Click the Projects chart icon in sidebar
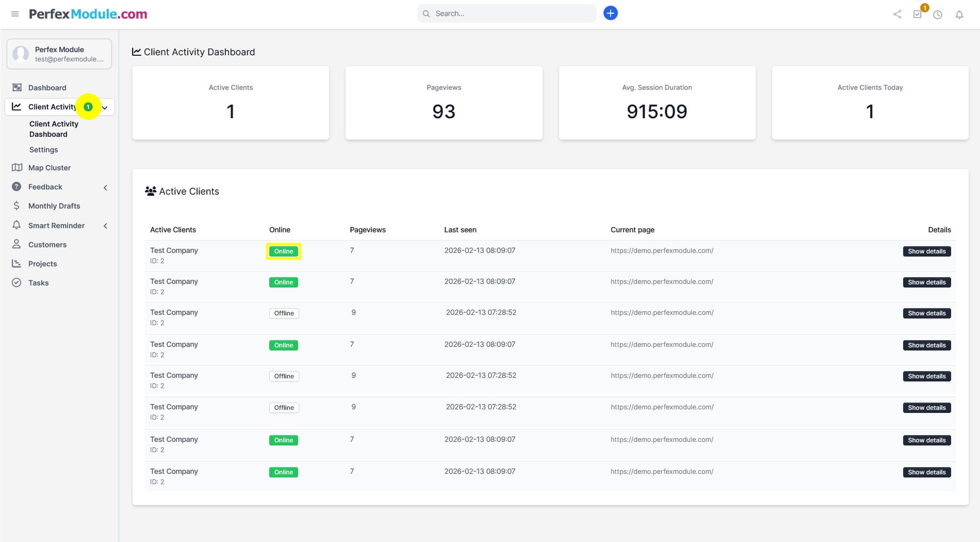The height and width of the screenshot is (542, 980). (17, 263)
